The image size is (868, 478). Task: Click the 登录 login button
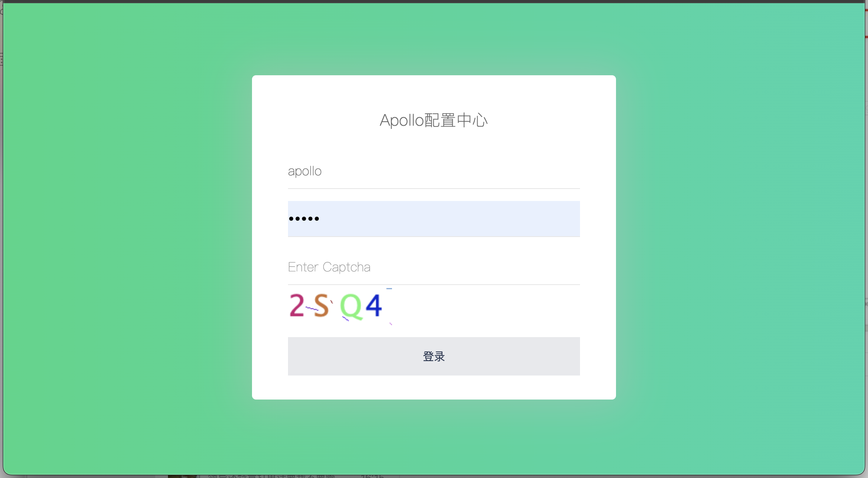pos(434,356)
